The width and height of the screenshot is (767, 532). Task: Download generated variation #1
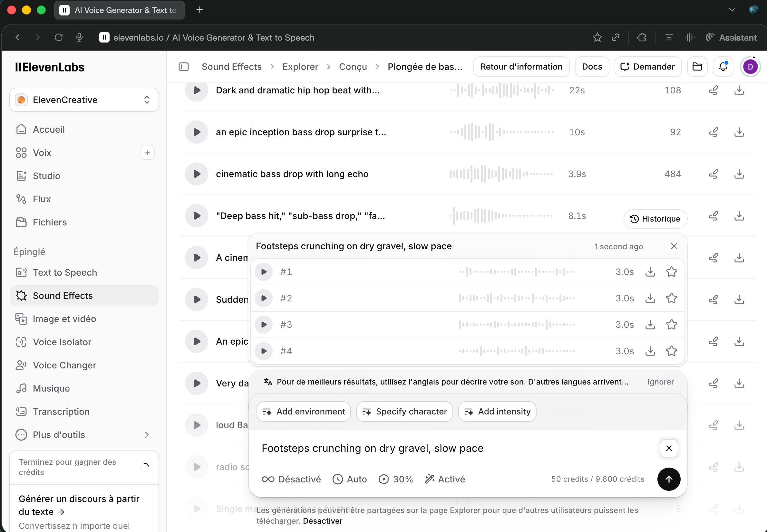tap(650, 272)
